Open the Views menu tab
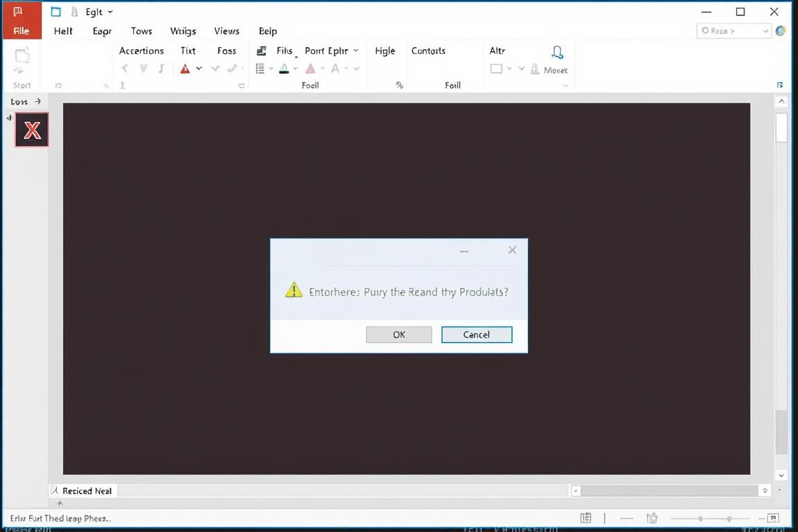 (x=227, y=31)
